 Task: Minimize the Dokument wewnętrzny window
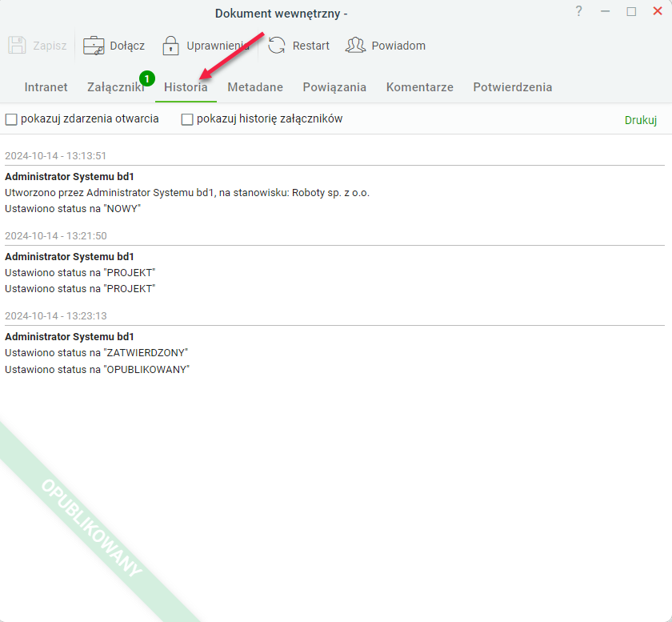605,11
